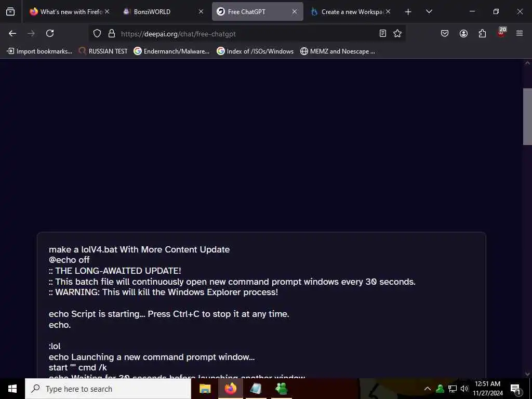The image size is (532, 399).
Task: Click the ':: THE LONG-AWAITED UPDATE!' line
Action: tap(115, 271)
